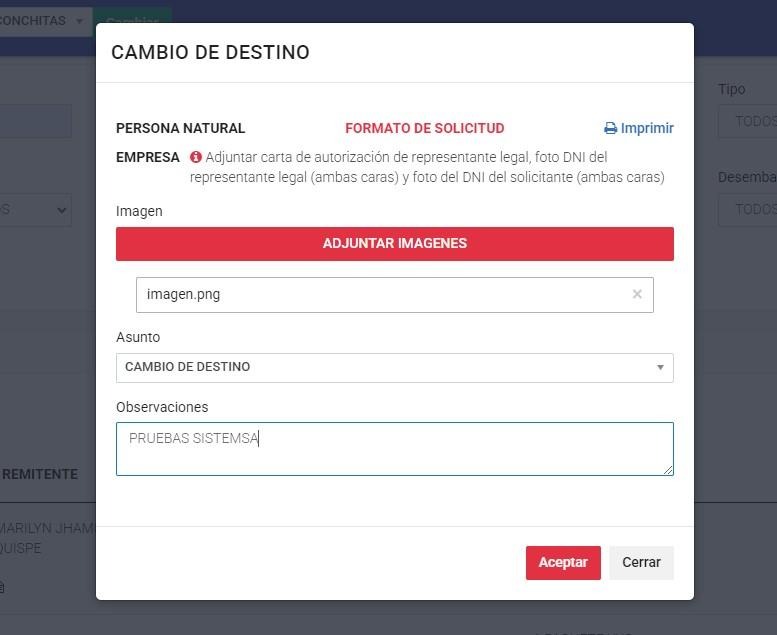This screenshot has height=635, width=777.
Task: Select the MARILYN row in the table
Action: pyautogui.click(x=47, y=538)
